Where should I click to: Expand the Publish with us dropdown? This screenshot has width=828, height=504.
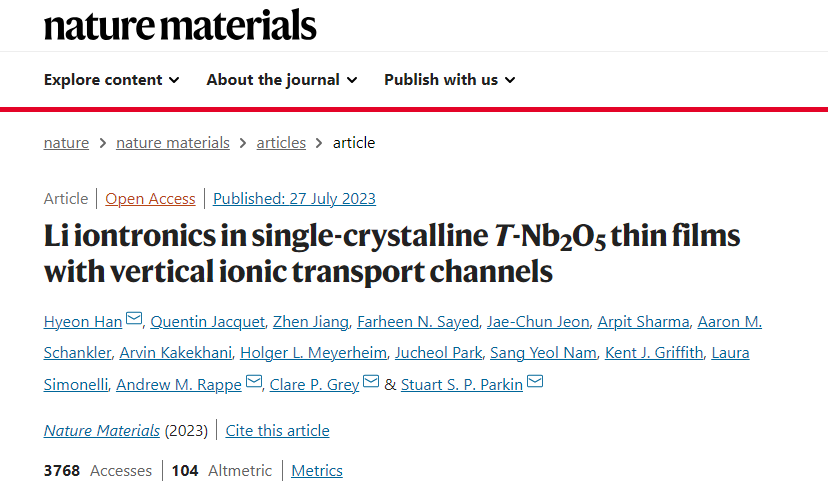[449, 80]
